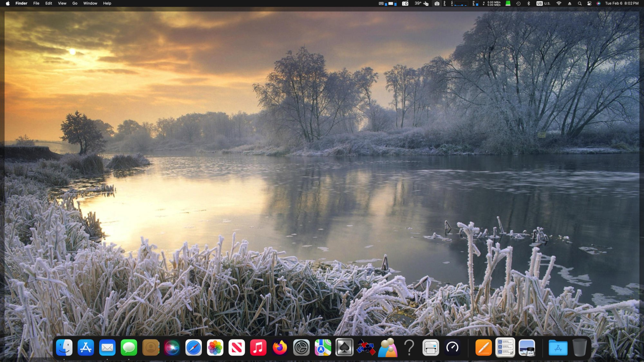Viewport: 644px width, 362px height.
Task: Open Safari from the Dock
Action: (194, 348)
